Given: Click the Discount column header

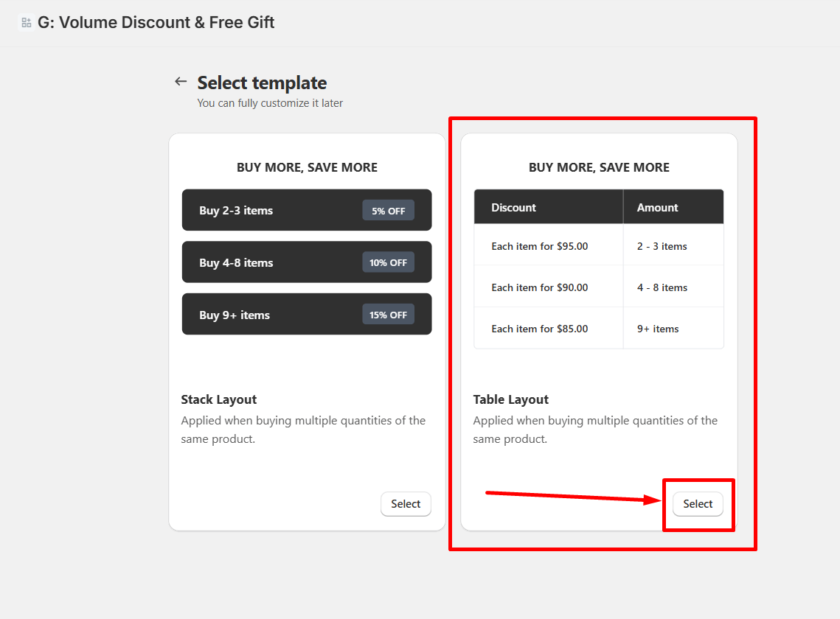Looking at the screenshot, I should click(x=513, y=207).
